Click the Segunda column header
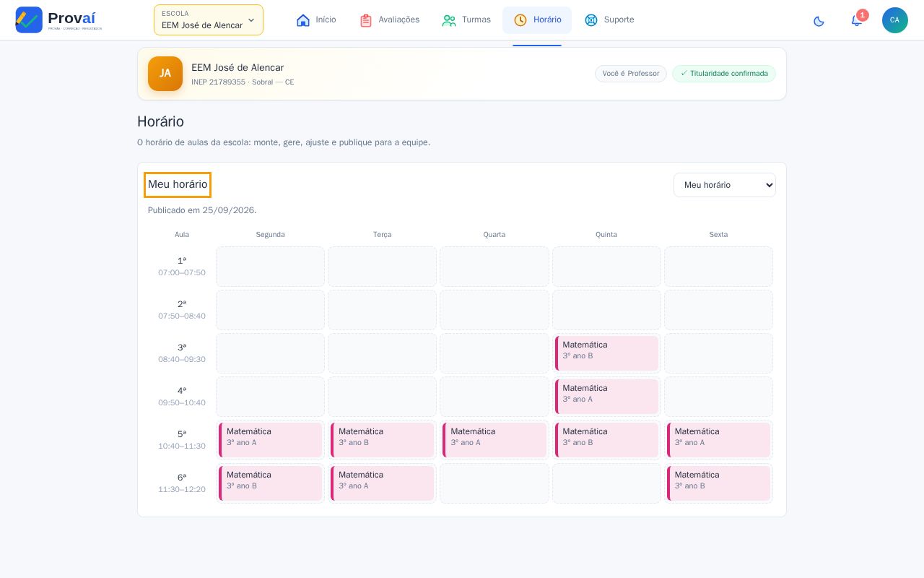This screenshot has height=578, width=924. [271, 235]
